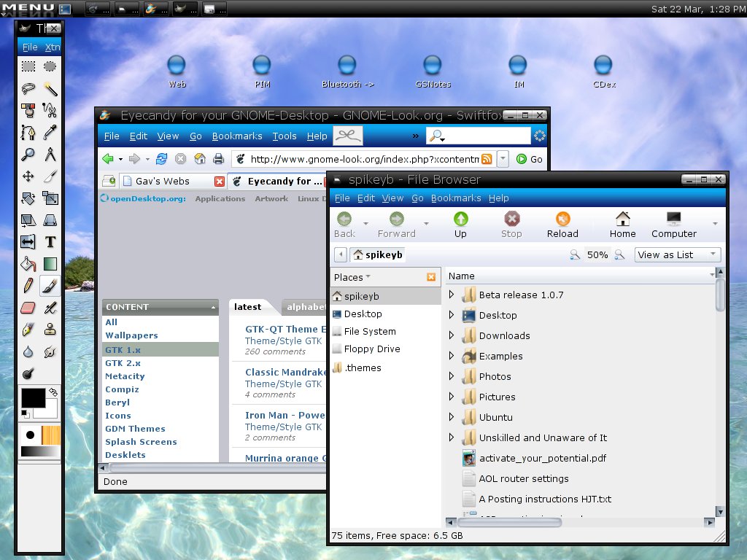Open Swiftfox address bar history dropdown
This screenshot has width=747, height=560.
pyautogui.click(x=503, y=159)
